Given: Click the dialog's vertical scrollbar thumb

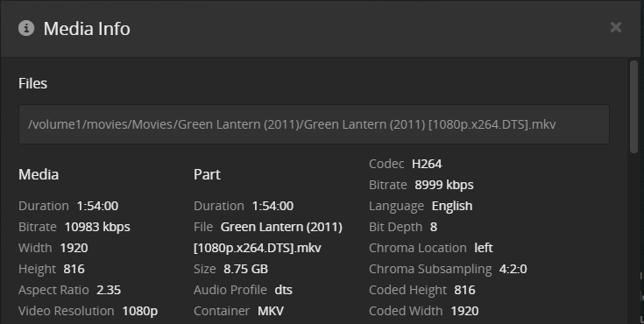Looking at the screenshot, I should [633, 107].
